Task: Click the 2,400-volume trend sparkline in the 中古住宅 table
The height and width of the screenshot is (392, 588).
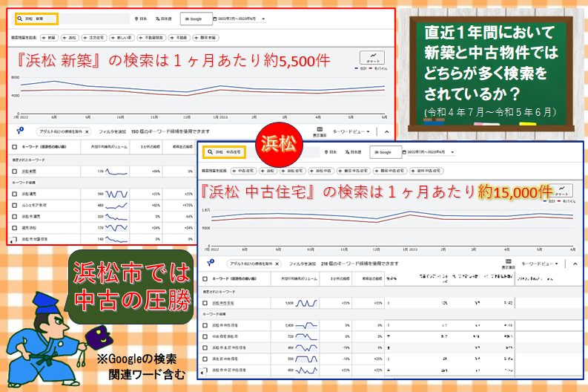Action: click(x=306, y=325)
